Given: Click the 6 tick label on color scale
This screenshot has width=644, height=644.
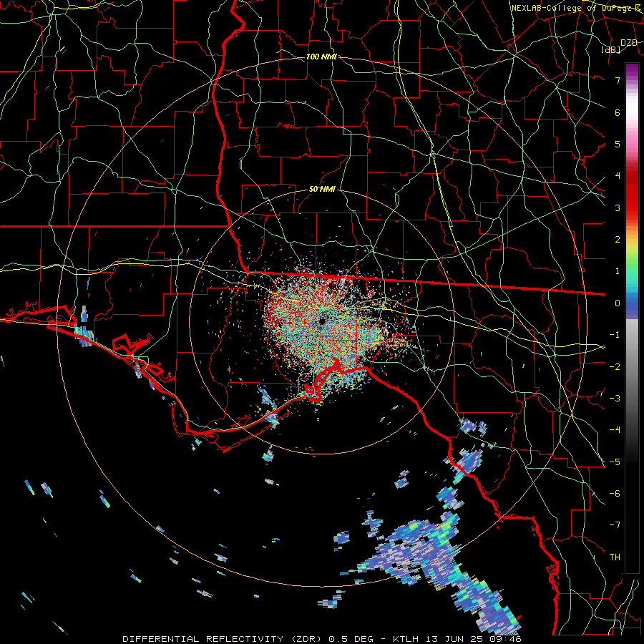Looking at the screenshot, I should (618, 112).
